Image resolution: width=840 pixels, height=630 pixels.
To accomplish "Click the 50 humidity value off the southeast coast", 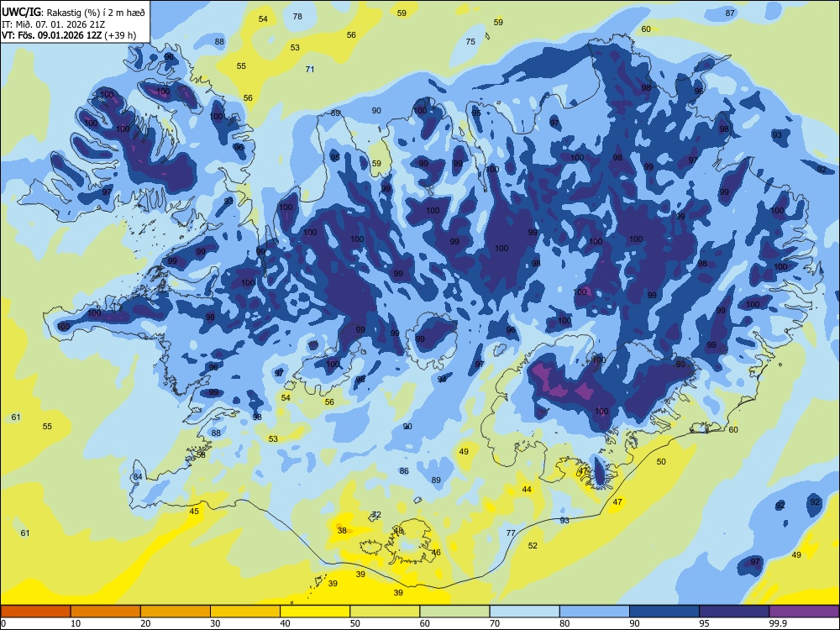I will pos(661,461).
